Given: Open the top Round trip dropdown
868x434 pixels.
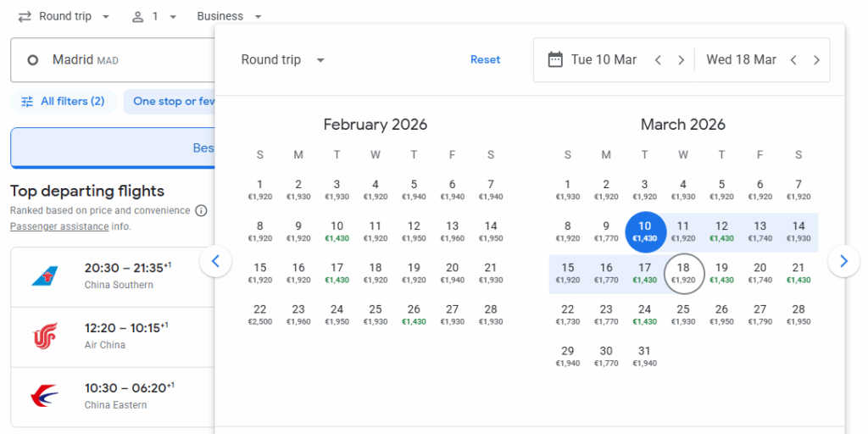Looking at the screenshot, I should pos(64,17).
